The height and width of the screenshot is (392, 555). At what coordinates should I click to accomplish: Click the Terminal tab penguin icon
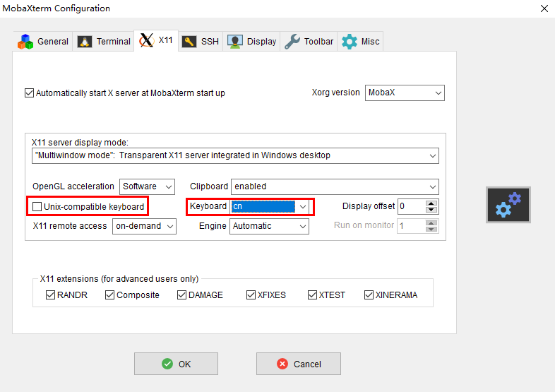pyautogui.click(x=85, y=42)
